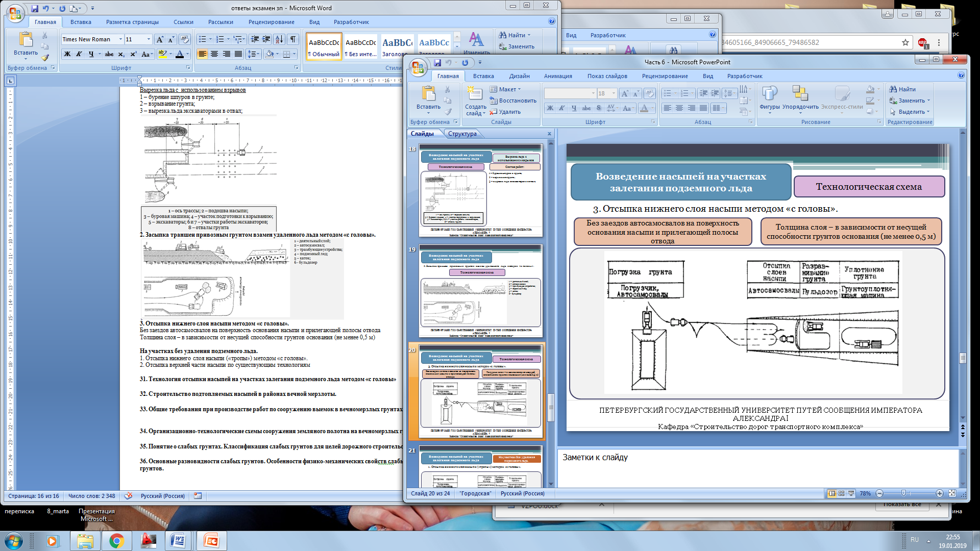Switch to normal view icon in status bar
This screenshot has height=551, width=980.
click(832, 493)
